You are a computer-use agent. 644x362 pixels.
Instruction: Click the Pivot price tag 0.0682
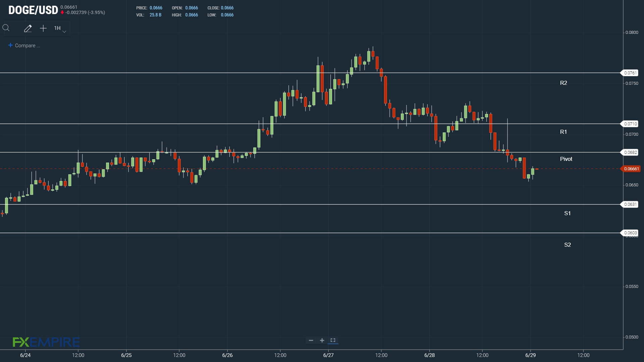coord(630,153)
